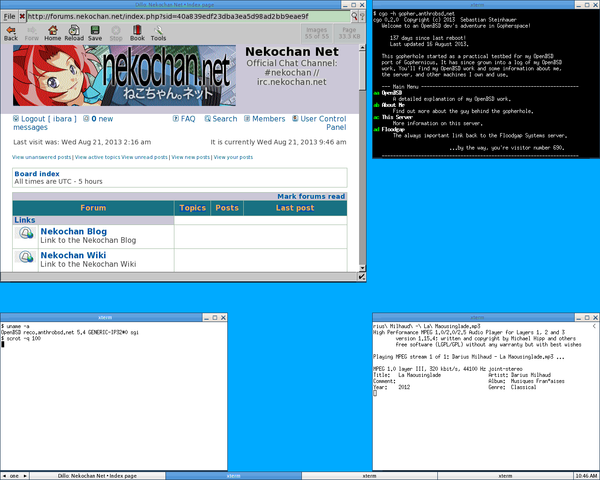Go back with Dillo's Back button
This screenshot has width=600, height=480.
click(x=11, y=33)
